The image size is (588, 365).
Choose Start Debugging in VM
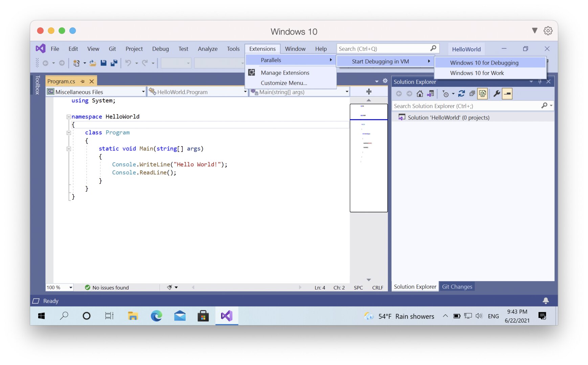coord(385,61)
